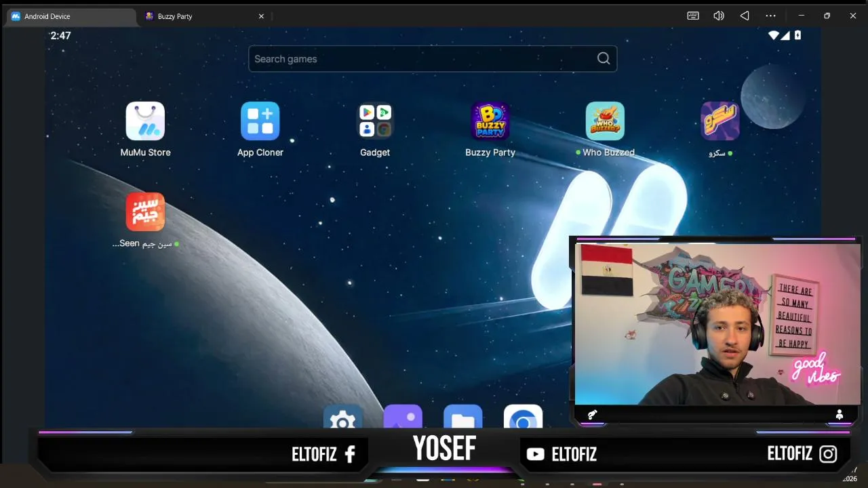Open the Settings gear in the dock
The height and width of the screenshot is (488, 868).
(x=342, y=417)
